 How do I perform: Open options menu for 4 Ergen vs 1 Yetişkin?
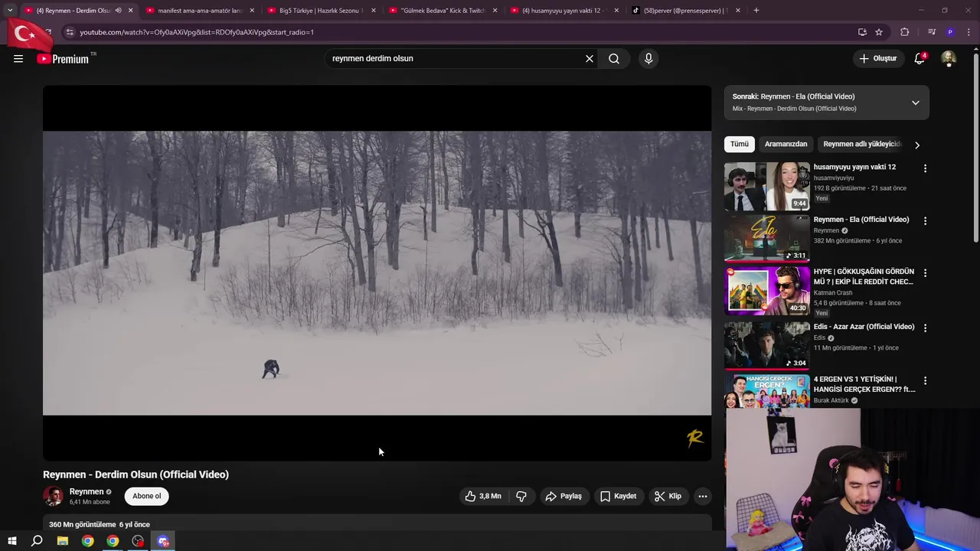click(x=925, y=380)
